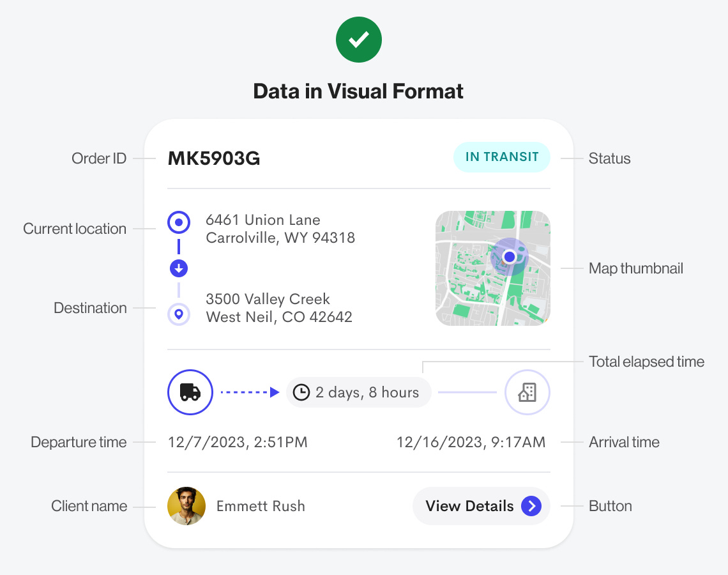Viewport: 728px width, 575px height.
Task: Open the map thumbnail
Action: coord(492,268)
